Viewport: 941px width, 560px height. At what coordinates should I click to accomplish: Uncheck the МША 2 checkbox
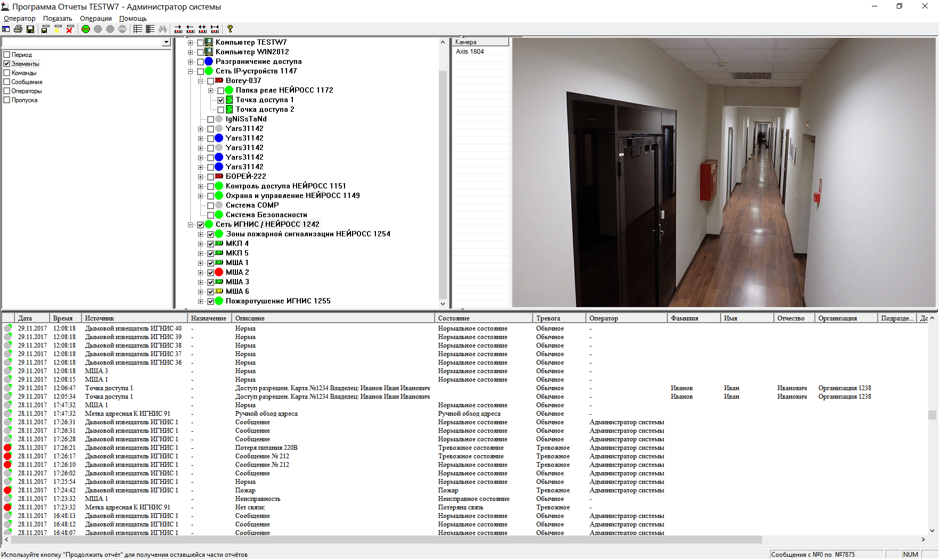pos(210,273)
